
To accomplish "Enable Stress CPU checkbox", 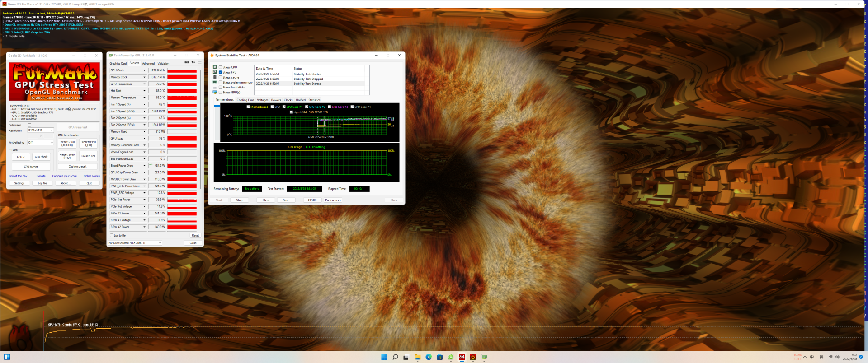I will click(x=220, y=67).
